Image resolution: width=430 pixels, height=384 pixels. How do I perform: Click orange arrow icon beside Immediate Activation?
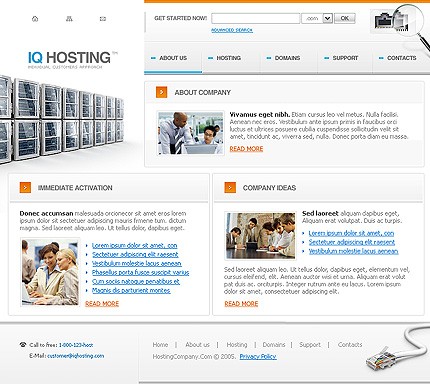click(x=25, y=187)
